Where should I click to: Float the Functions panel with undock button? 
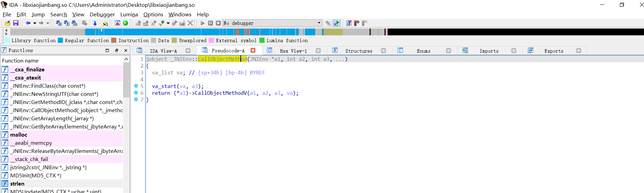pyautogui.click(x=117, y=50)
